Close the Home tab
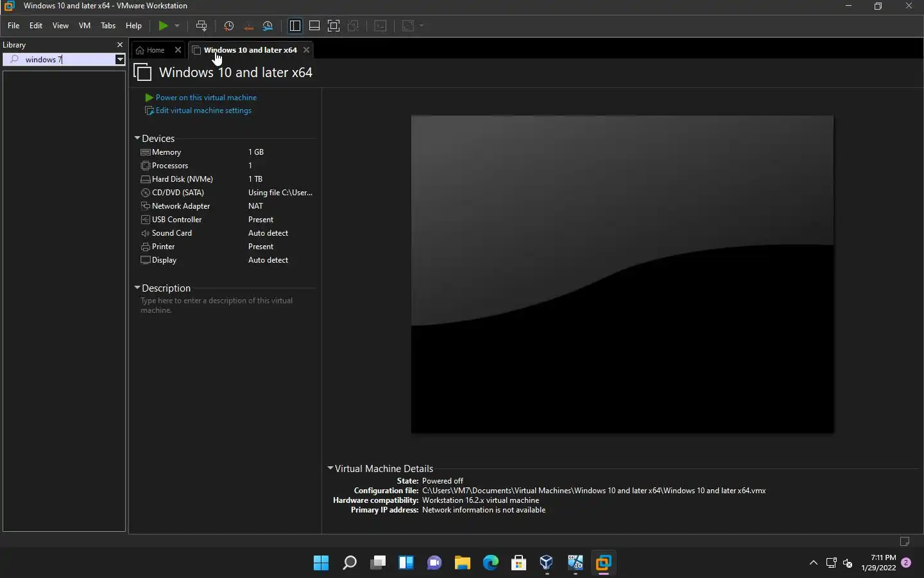The width and height of the screenshot is (924, 578). 178,50
